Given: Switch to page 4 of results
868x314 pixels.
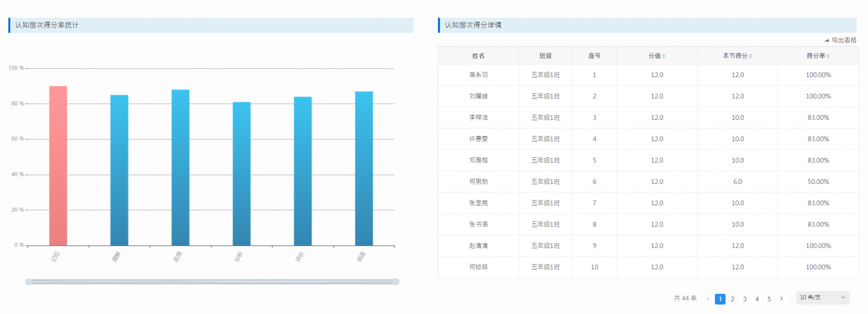Looking at the screenshot, I should pos(757,299).
